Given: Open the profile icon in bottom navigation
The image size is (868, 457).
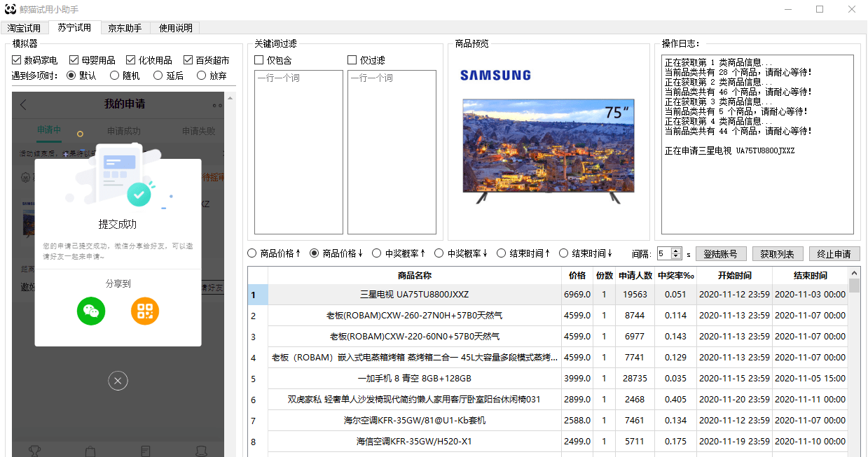Looking at the screenshot, I should (x=200, y=451).
